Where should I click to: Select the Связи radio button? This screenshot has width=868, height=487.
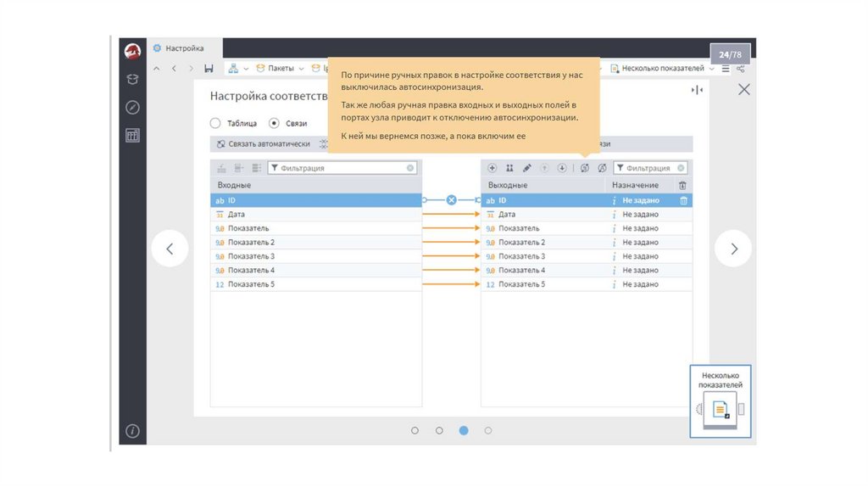pyautogui.click(x=274, y=123)
